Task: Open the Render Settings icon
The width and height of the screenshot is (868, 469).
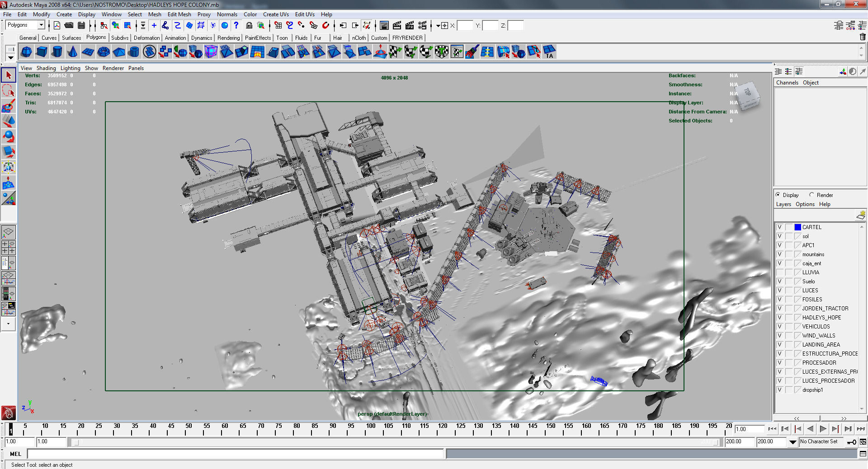Action: [422, 25]
